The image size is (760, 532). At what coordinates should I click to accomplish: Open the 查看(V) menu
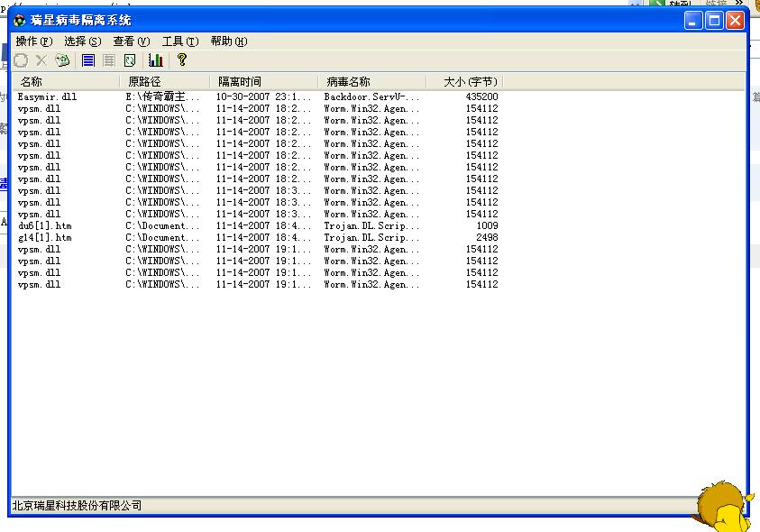[x=132, y=41]
